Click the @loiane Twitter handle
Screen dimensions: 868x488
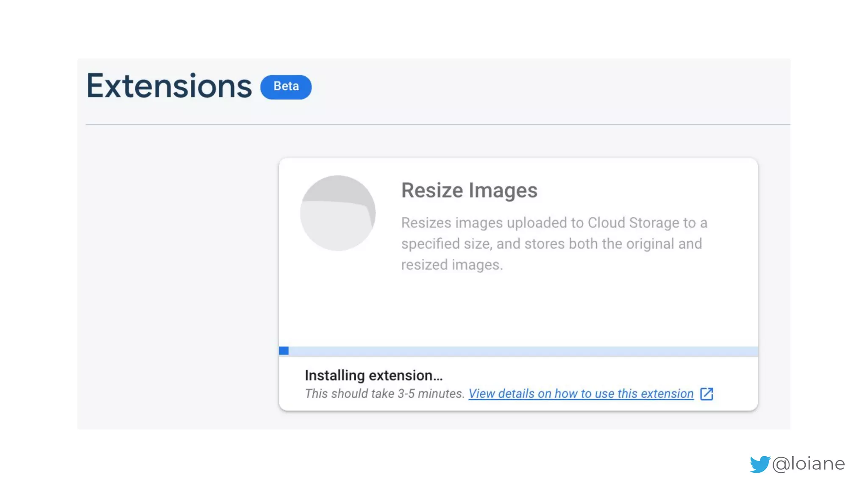(808, 463)
